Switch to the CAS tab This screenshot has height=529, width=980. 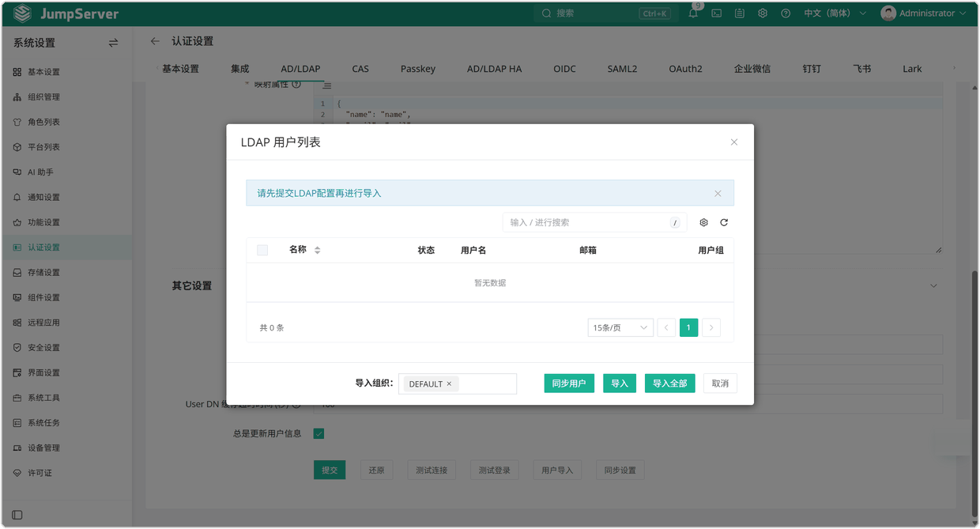[x=360, y=69]
